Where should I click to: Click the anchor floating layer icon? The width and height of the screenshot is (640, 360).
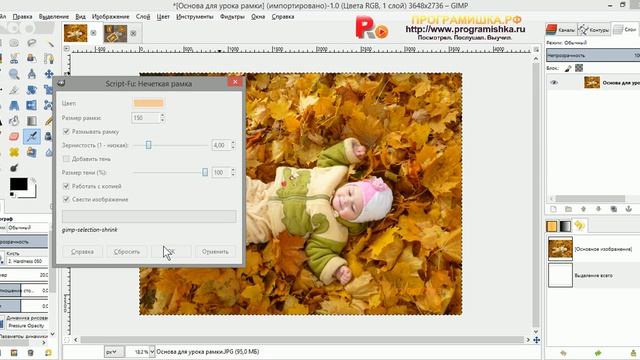pos(629,209)
